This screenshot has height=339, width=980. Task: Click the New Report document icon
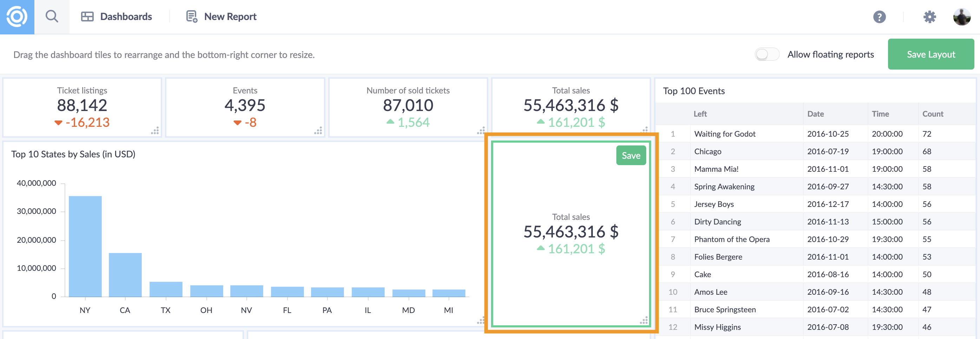tap(191, 17)
